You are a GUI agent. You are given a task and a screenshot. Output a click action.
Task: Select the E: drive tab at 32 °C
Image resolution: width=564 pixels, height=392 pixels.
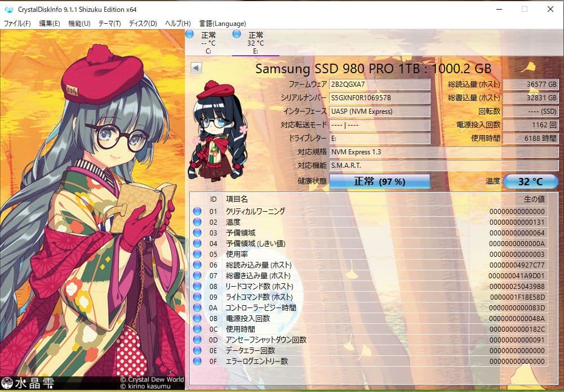256,43
